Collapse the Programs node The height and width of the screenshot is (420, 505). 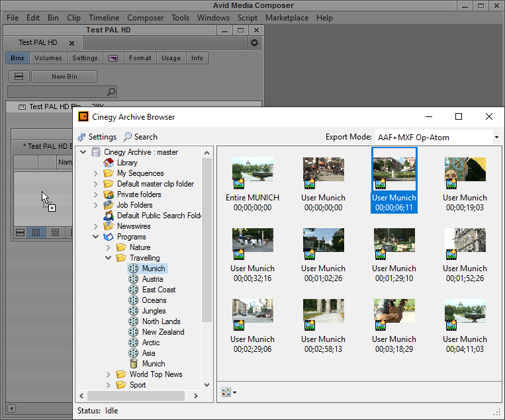coord(96,237)
